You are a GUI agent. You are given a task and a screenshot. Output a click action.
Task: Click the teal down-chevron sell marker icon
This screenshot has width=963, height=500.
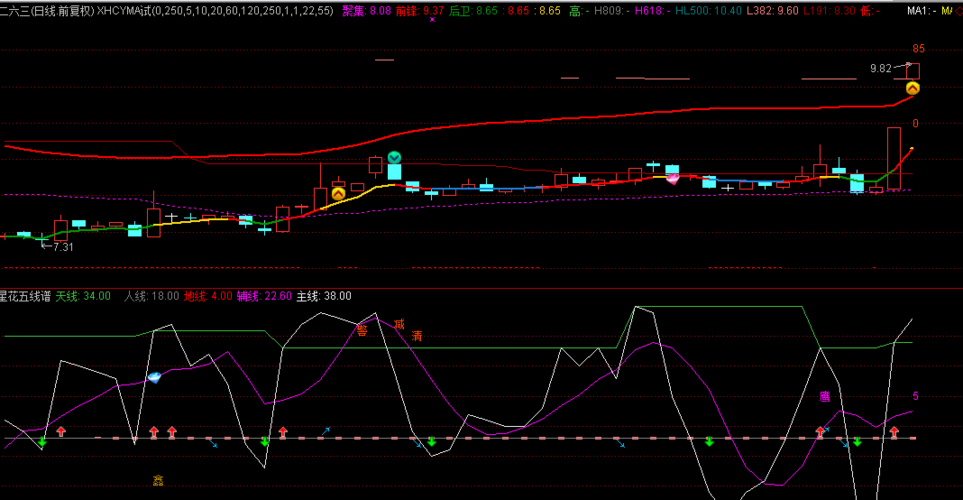pyautogui.click(x=394, y=158)
